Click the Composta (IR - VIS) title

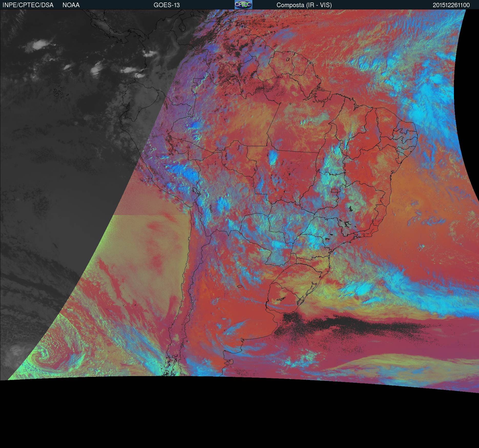(304, 5)
